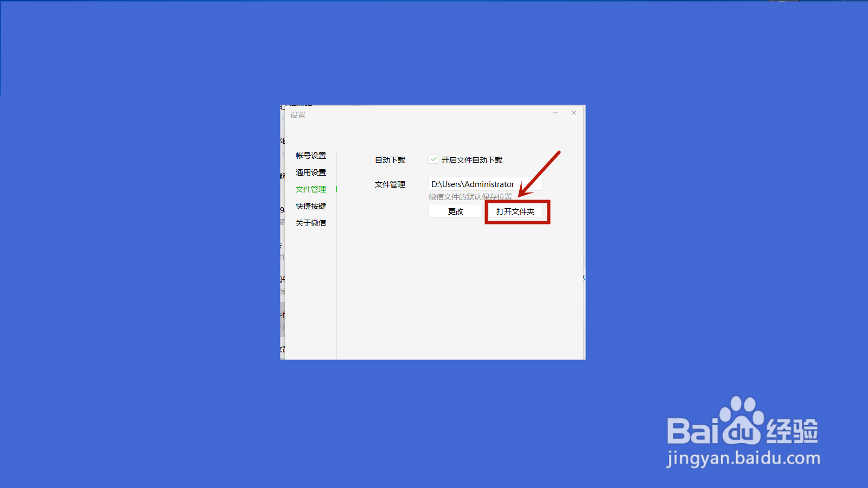Click the green checkmark in the download checkbox
Image resolution: width=868 pixels, height=488 pixels.
tap(433, 159)
